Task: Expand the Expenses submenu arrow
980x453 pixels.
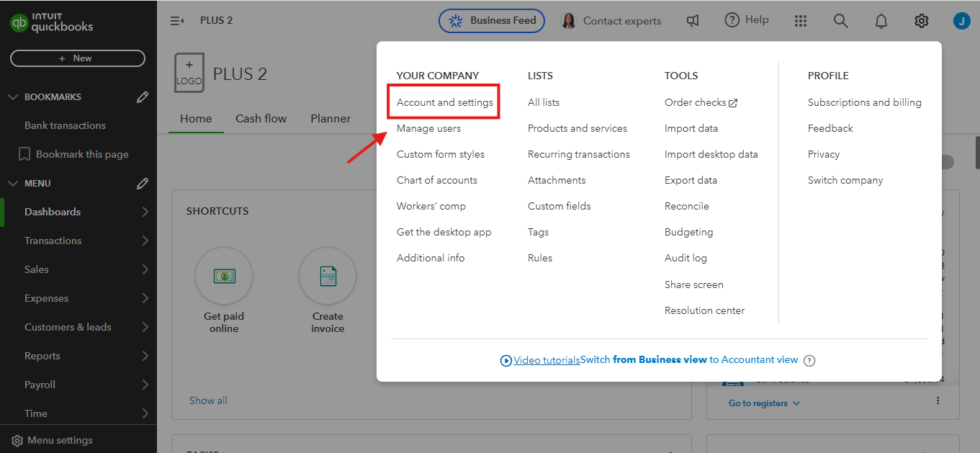Action: (145, 298)
